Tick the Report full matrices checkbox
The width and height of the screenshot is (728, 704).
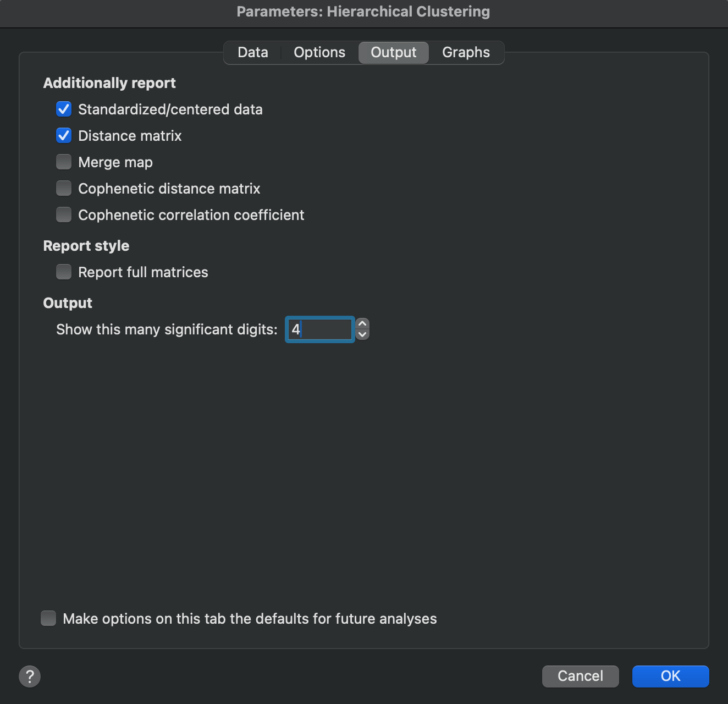tap(64, 272)
